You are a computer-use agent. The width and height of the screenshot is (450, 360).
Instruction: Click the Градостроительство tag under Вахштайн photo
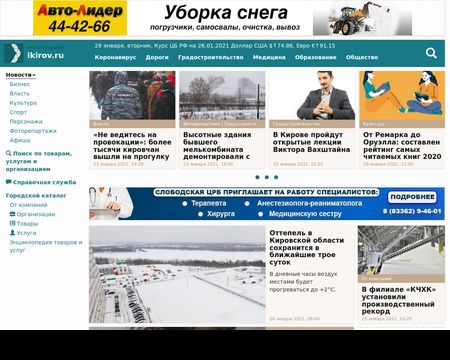click(296, 124)
